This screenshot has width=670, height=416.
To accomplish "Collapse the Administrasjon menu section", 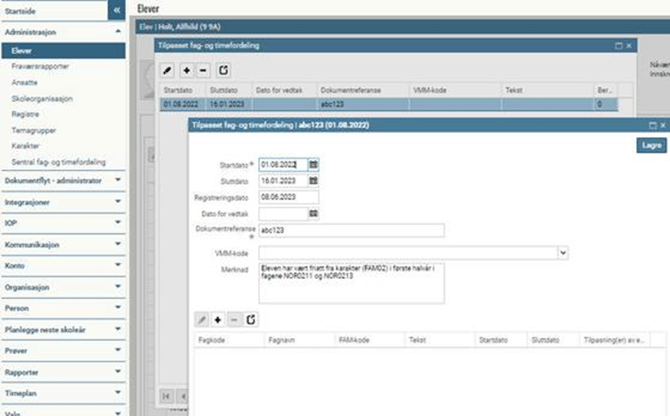I will click(118, 32).
